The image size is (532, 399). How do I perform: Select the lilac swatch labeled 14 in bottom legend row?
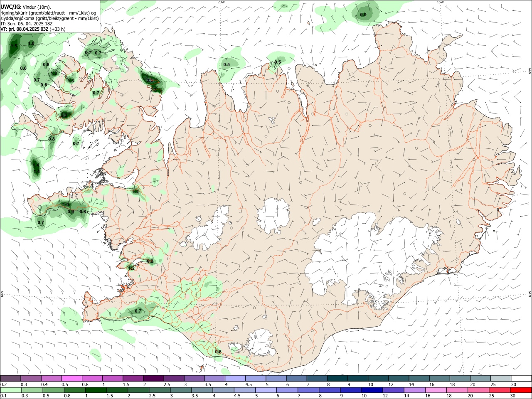click(414, 390)
